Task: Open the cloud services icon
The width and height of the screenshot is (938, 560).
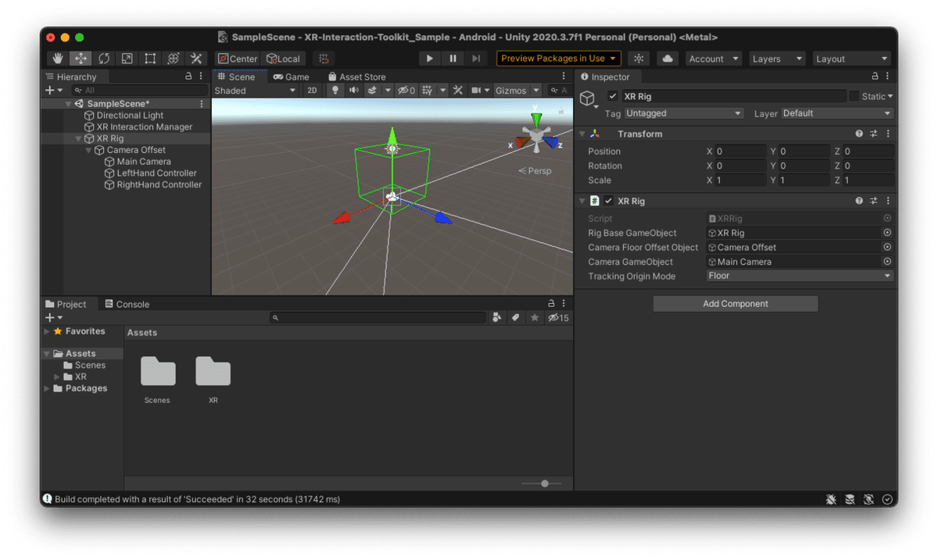Action: (667, 59)
